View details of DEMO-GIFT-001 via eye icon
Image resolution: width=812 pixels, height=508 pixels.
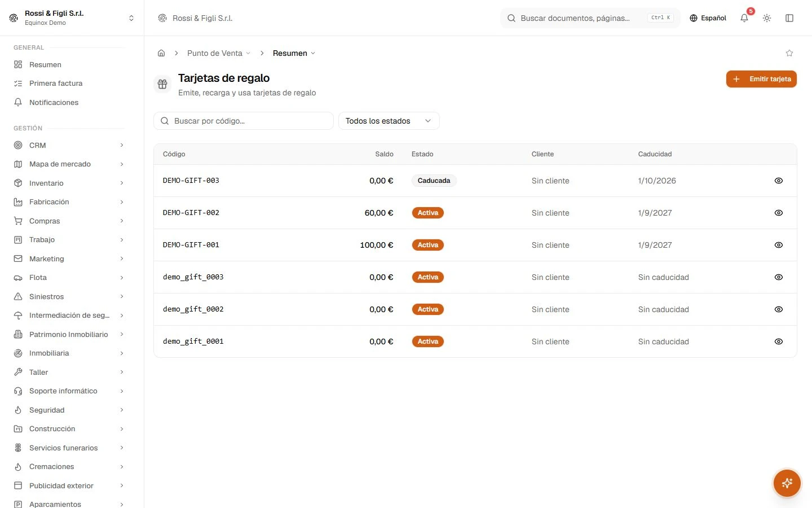coord(779,245)
